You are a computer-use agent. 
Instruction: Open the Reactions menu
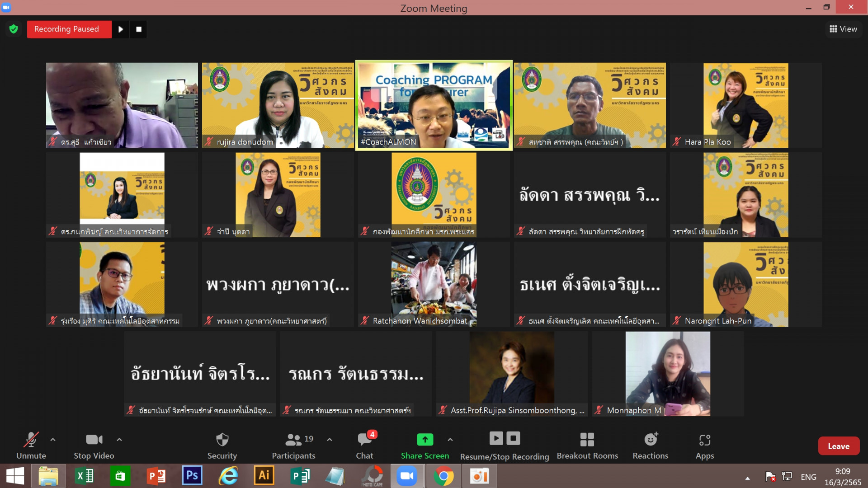tap(651, 446)
